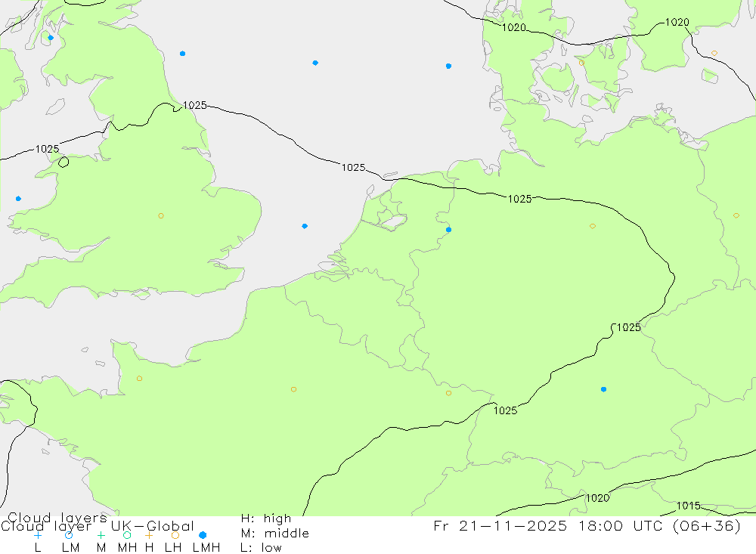Click the 1025 label in the North Sea near Netherlands
756x554 pixels.
(x=353, y=167)
